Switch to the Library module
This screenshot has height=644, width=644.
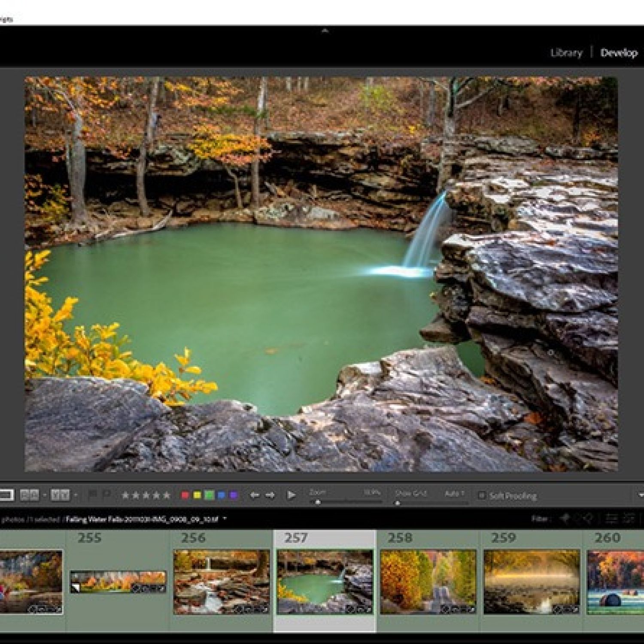pyautogui.click(x=566, y=53)
